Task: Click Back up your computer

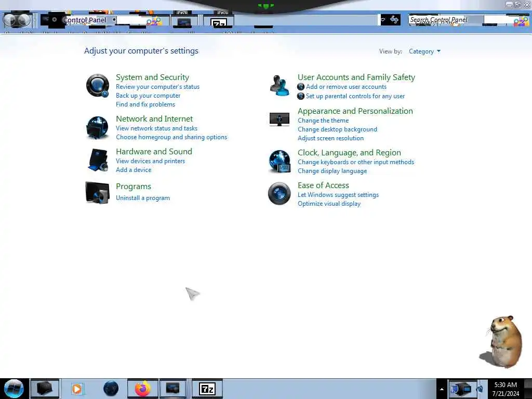Action: point(148,96)
